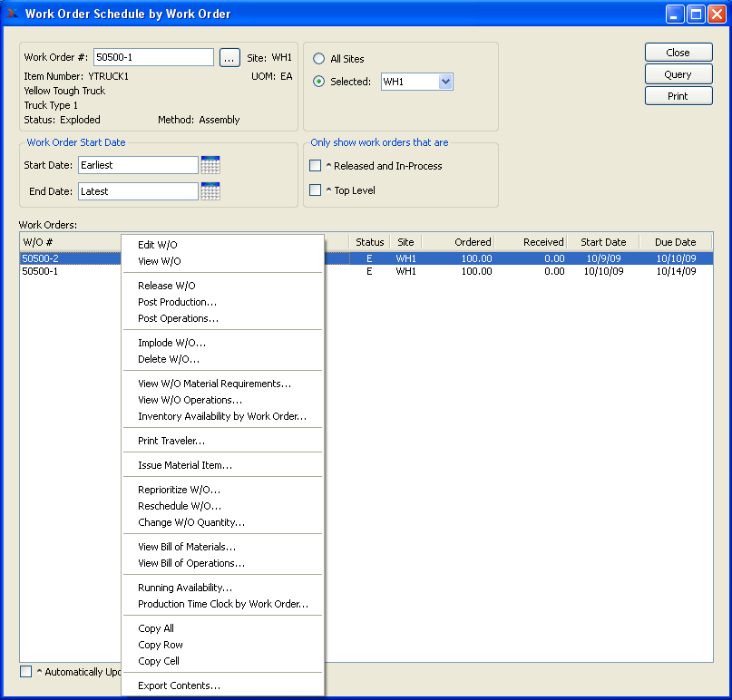Click the Work Order number input field
This screenshot has width=732, height=700.
[x=153, y=58]
